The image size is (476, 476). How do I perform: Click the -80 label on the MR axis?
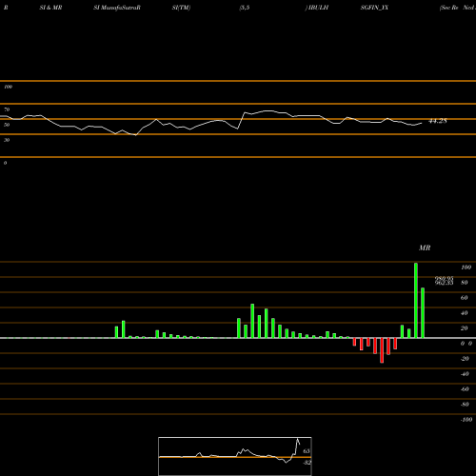(465, 405)
